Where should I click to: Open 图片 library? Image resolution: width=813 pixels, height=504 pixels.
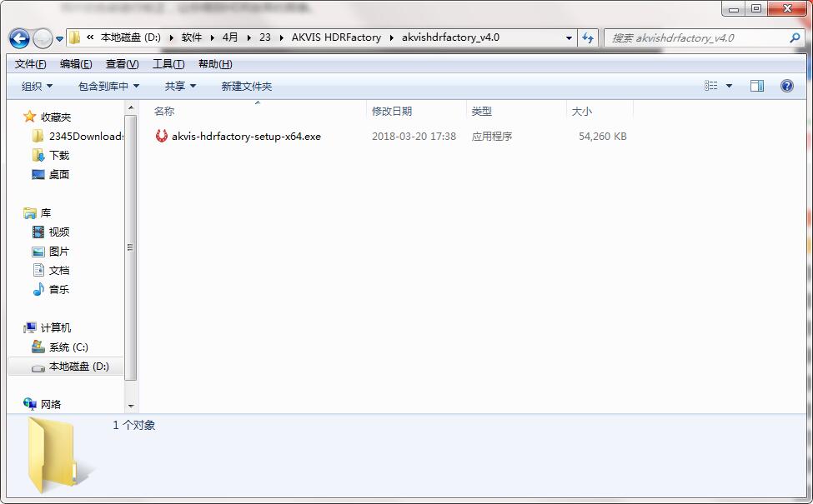[58, 252]
